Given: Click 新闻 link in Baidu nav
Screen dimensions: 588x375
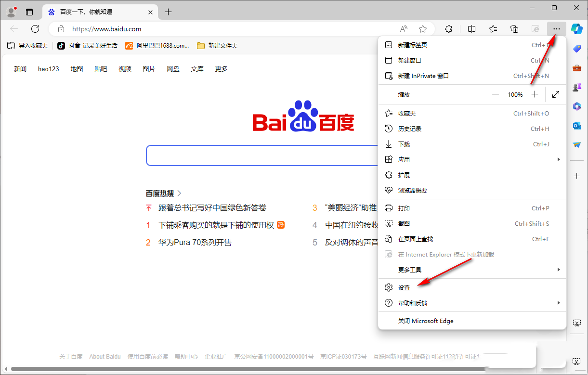Looking at the screenshot, I should [x=20, y=69].
